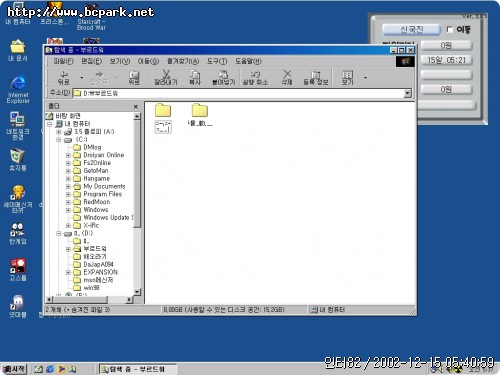
Task: Select the 네트워크 환경 desktop icon
Action: point(18,126)
